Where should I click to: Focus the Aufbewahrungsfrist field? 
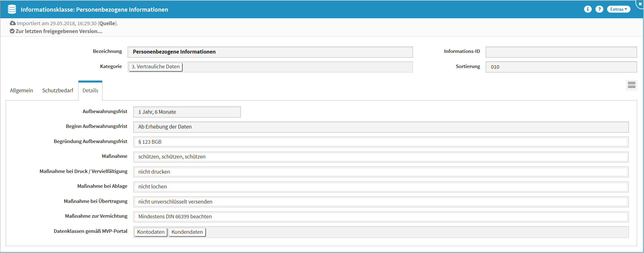click(x=187, y=112)
